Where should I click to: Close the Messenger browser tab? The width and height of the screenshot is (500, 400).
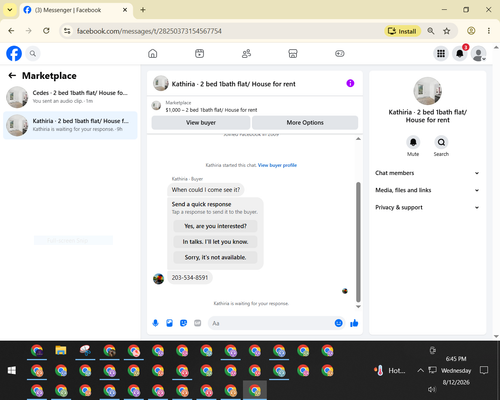click(x=125, y=10)
